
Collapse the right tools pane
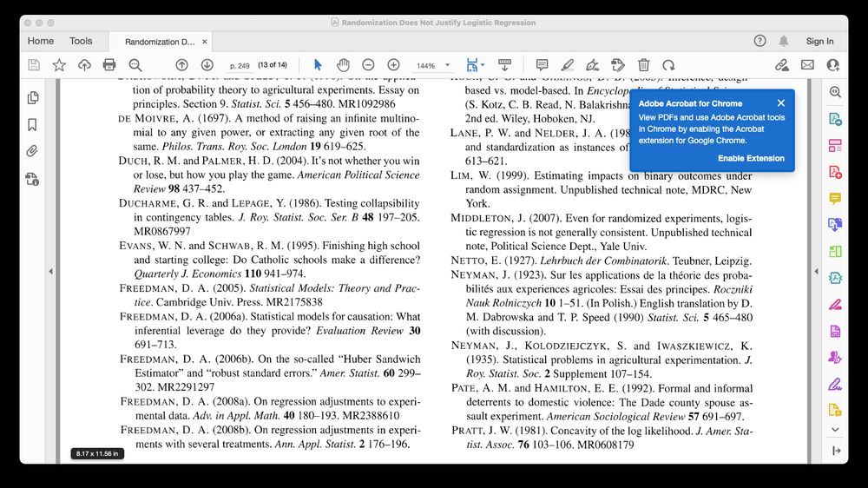point(837,451)
